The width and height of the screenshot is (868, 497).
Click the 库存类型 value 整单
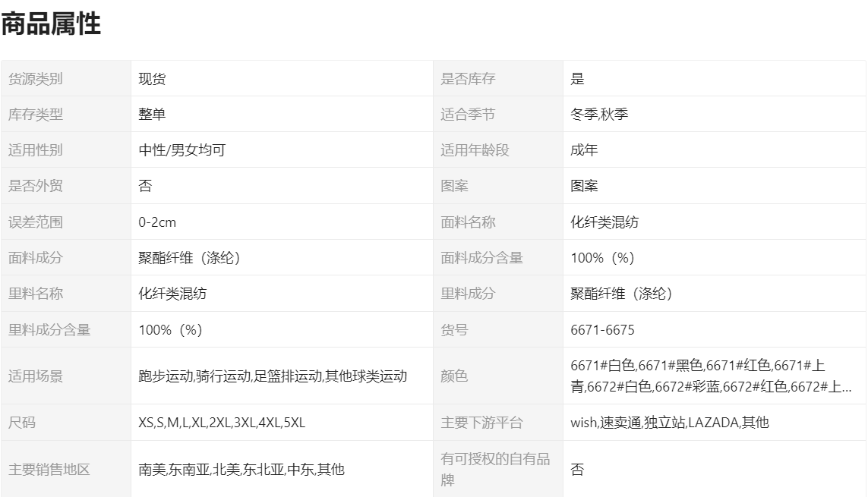coord(152,115)
